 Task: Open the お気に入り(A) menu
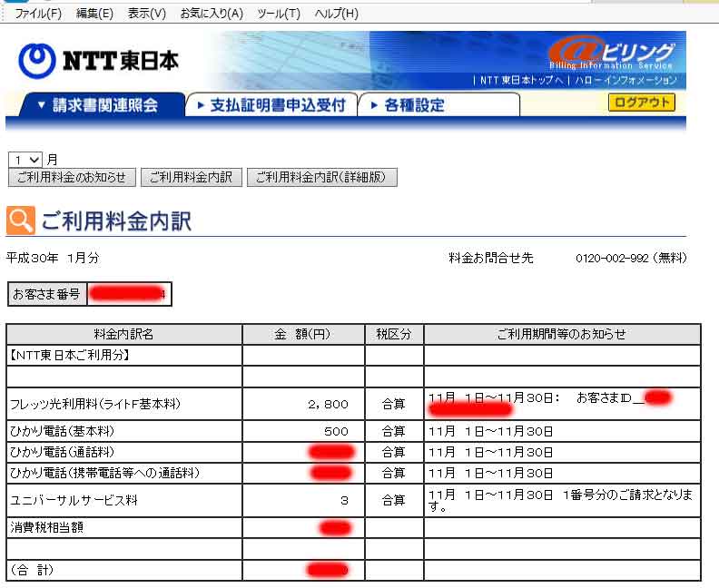pos(212,14)
